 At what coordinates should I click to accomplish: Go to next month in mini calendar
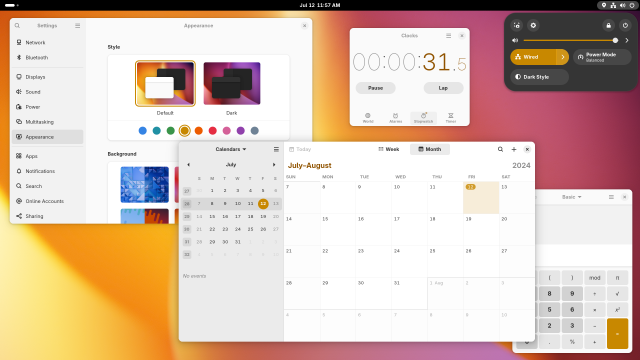274,164
